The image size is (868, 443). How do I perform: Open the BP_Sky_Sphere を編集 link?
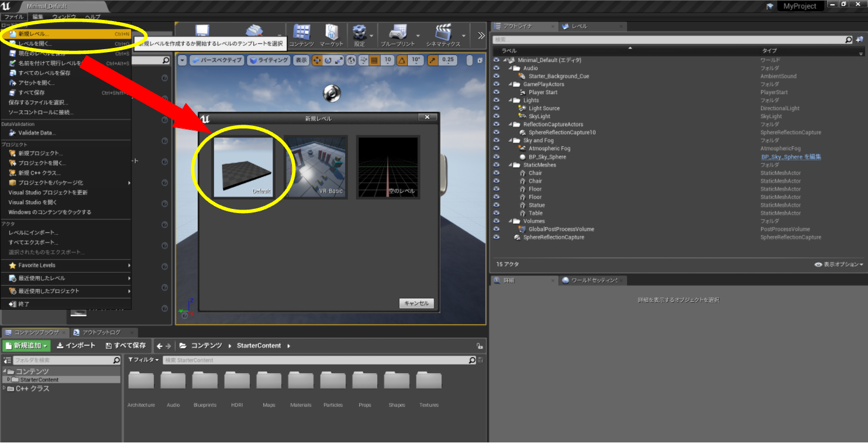[791, 157]
